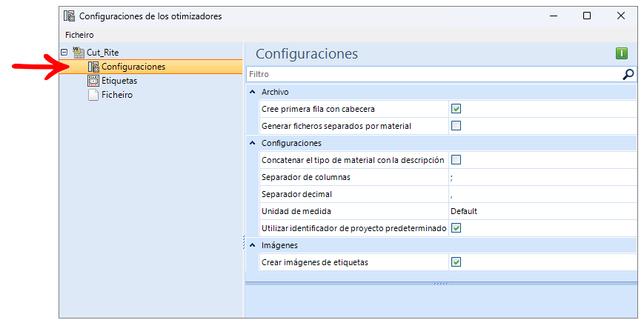
Task: Collapse the Cut_Rite tree node
Action: tap(64, 52)
